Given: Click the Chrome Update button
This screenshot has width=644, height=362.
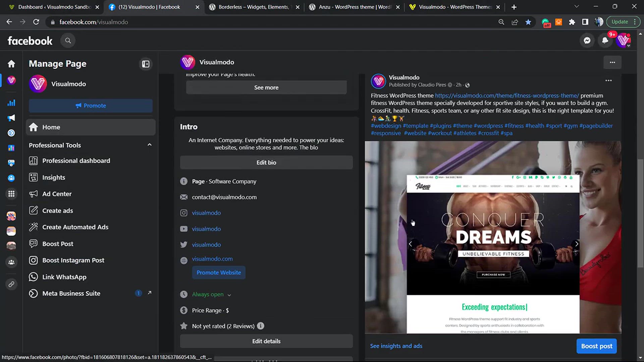Looking at the screenshot, I should tap(624, 22).
